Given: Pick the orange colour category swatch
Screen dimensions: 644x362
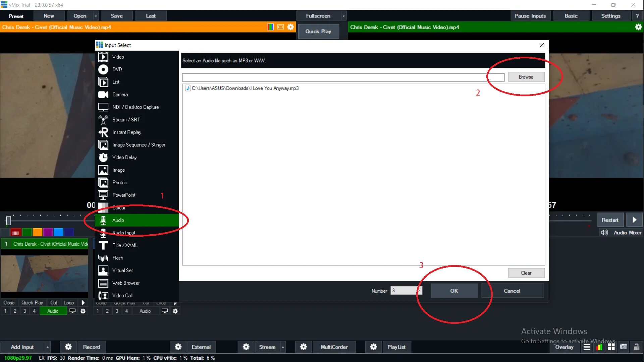Looking at the screenshot, I should point(37,232).
